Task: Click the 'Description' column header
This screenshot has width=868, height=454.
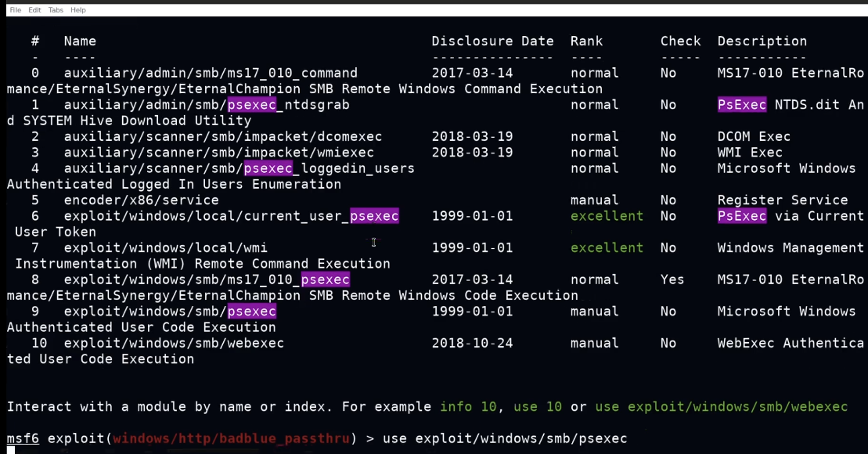Action: click(762, 41)
